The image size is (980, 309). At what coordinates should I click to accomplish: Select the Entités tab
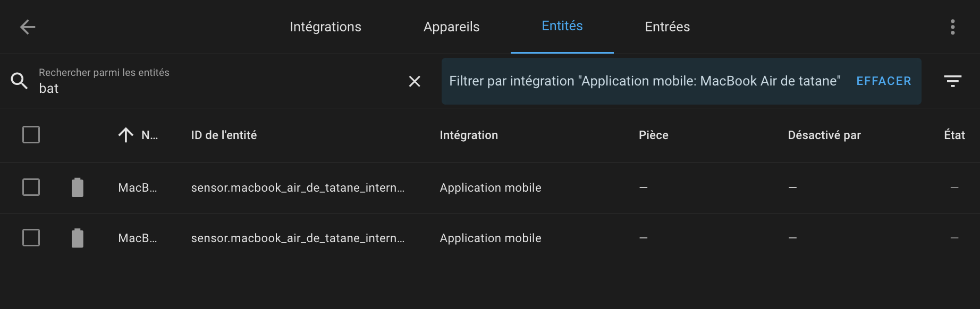point(562,26)
